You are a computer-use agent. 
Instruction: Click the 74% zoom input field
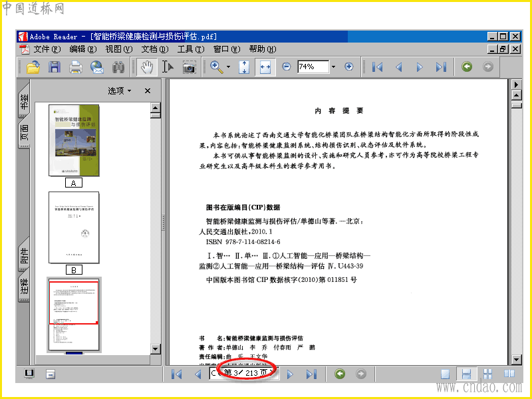(x=313, y=66)
